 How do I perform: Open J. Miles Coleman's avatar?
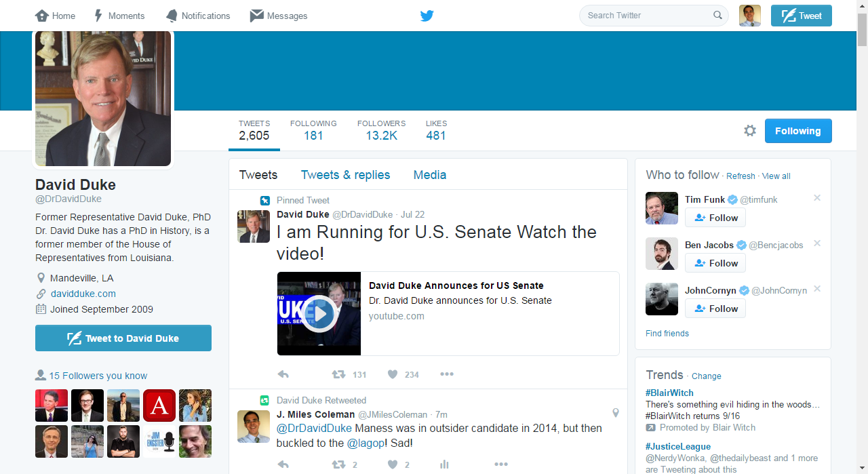[254, 427]
